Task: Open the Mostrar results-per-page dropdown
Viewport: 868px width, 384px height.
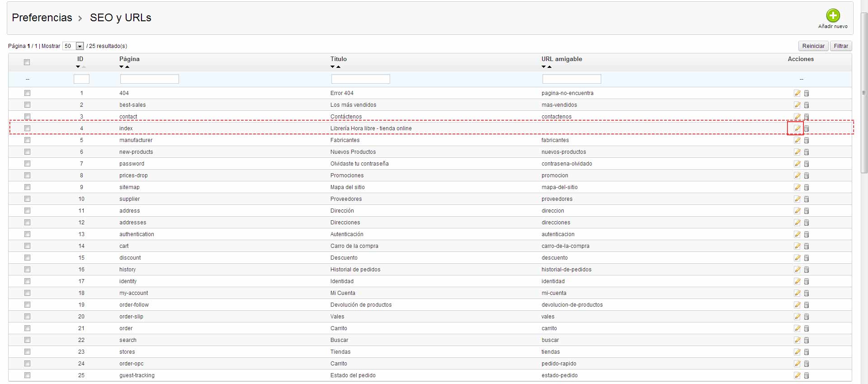Action: (73, 46)
